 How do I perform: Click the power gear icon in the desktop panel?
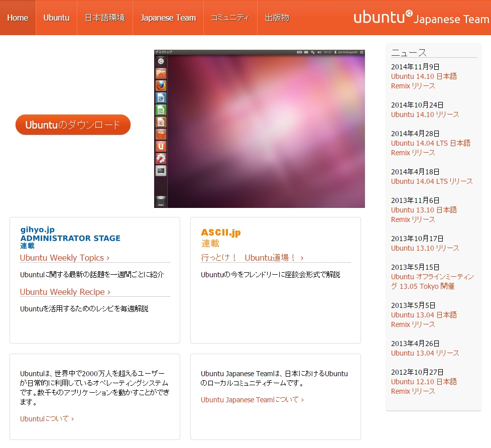[x=361, y=52]
